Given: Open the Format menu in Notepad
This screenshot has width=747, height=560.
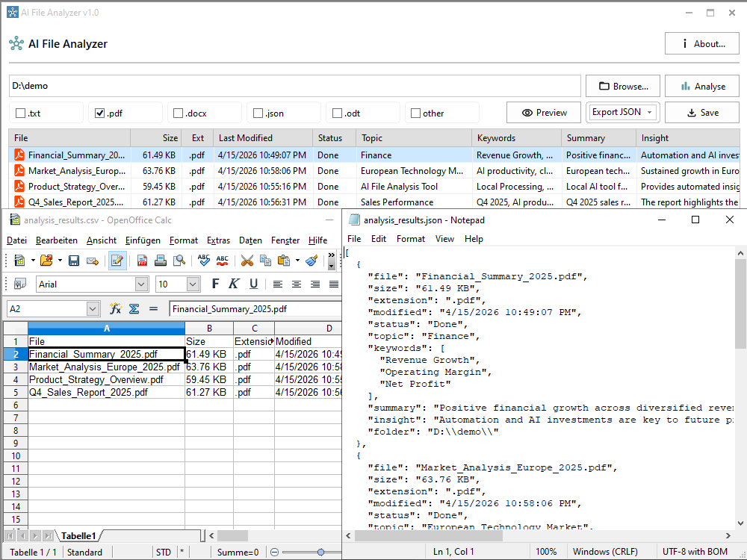Looking at the screenshot, I should 411,239.
